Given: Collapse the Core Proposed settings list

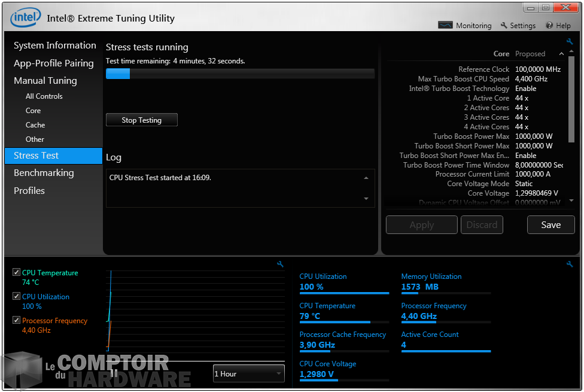Looking at the screenshot, I should (x=561, y=53).
